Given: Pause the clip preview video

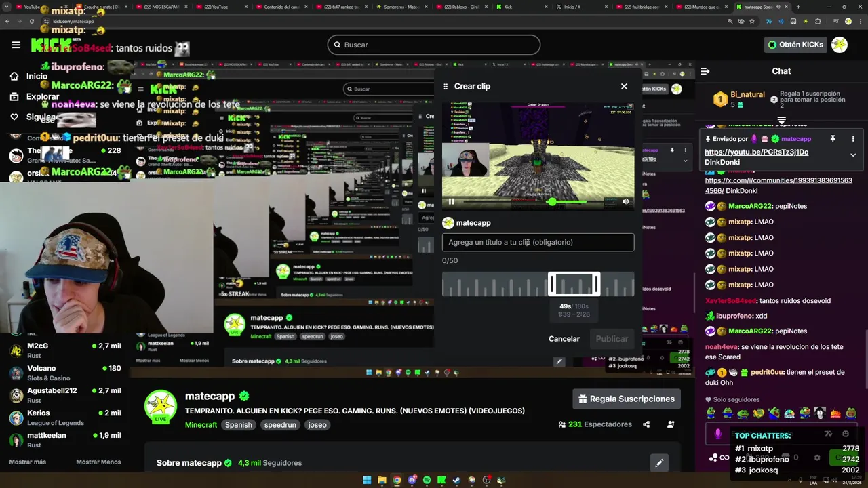Looking at the screenshot, I should point(451,201).
